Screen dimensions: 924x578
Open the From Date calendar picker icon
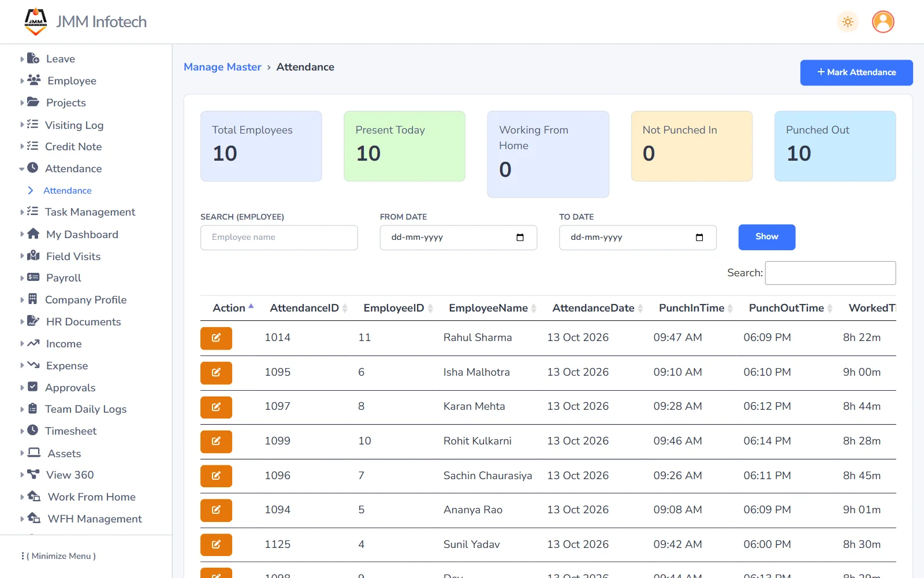pos(520,238)
